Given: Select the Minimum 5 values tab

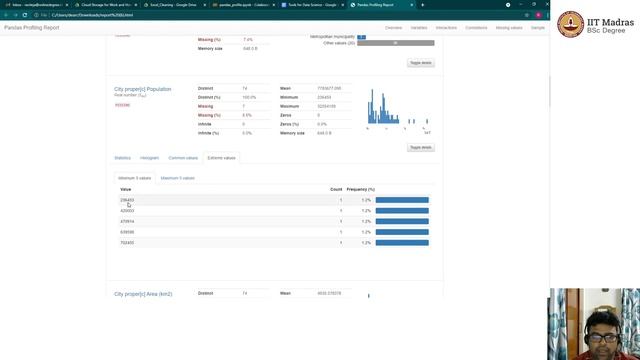Looking at the screenshot, I should pos(134,178).
